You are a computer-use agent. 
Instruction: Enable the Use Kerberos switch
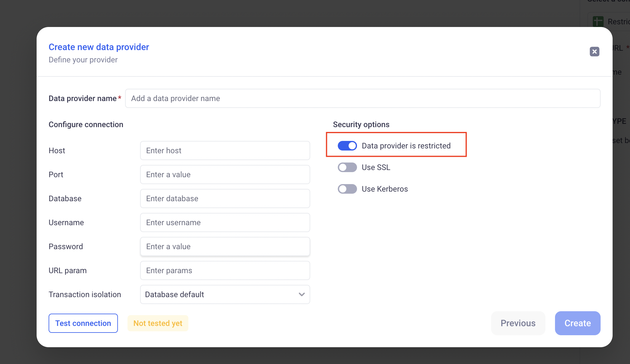(347, 189)
